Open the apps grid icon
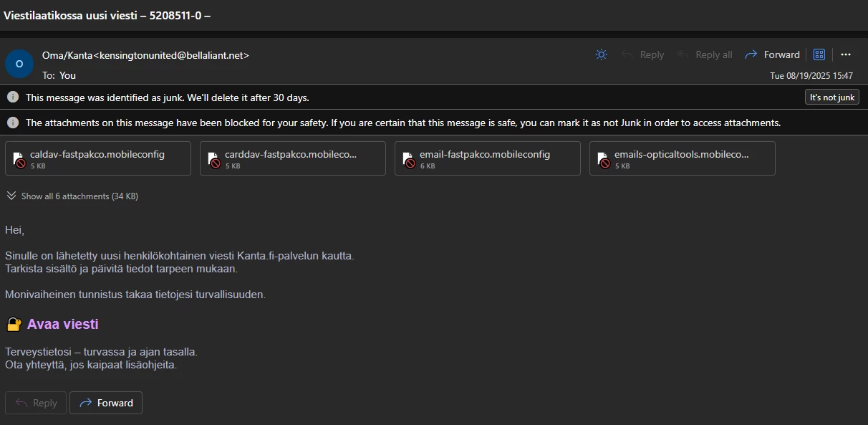The height and width of the screenshot is (425, 868). pyautogui.click(x=819, y=54)
